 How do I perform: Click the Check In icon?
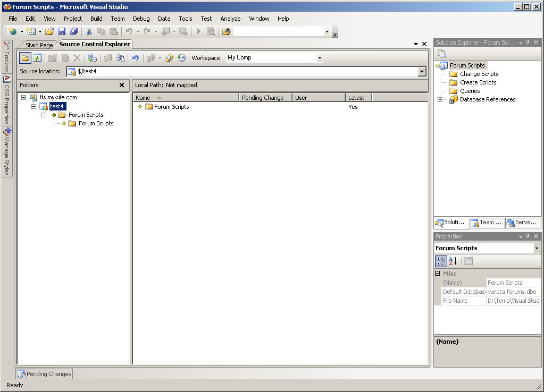coord(120,58)
